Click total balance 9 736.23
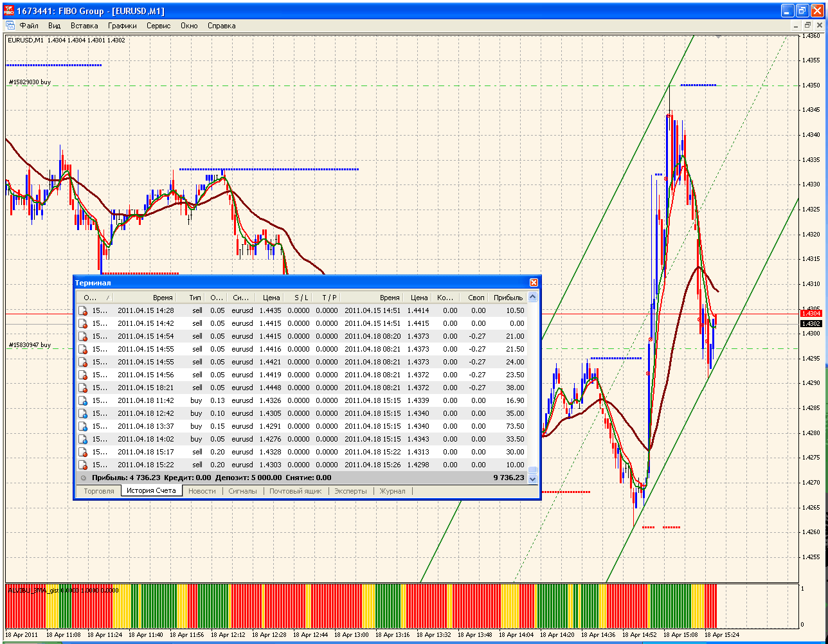Viewport: 828px width, 644px height. pyautogui.click(x=509, y=478)
